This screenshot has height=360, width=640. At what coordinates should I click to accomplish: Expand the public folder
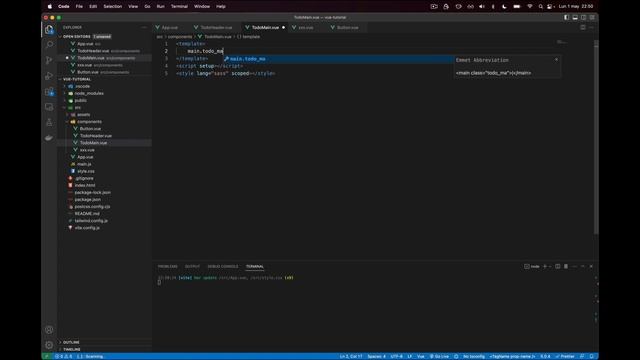pyautogui.click(x=80, y=100)
